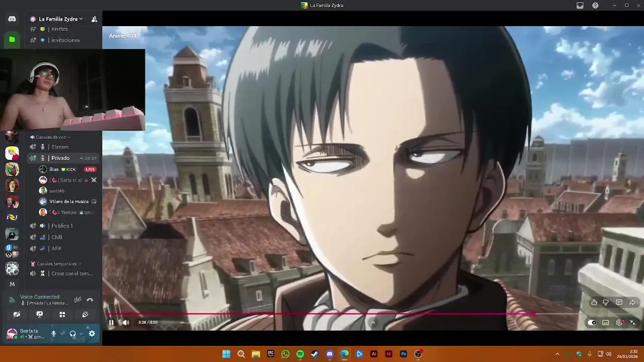Click the taskbar clock and date
The height and width of the screenshot is (362, 644).
(x=627, y=354)
